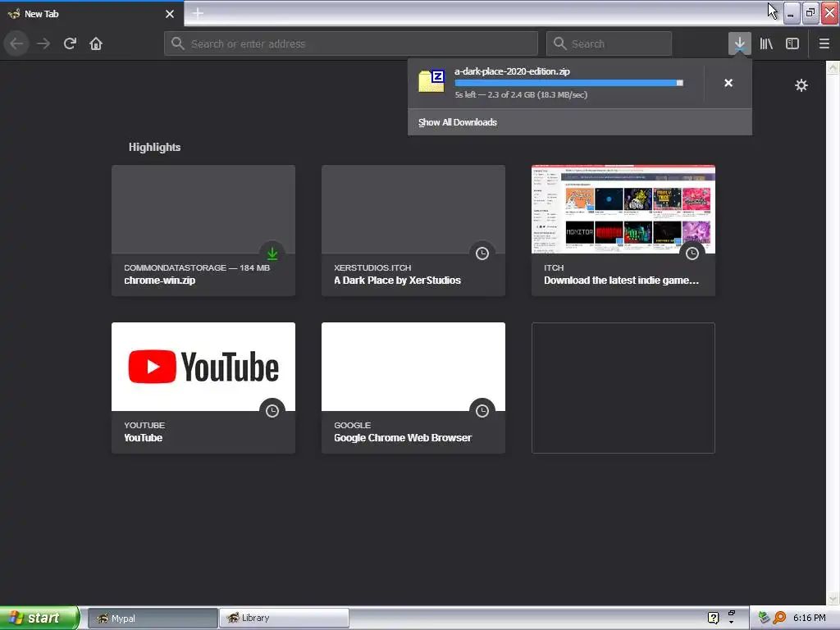Click history clock badge on ITCH card
Viewport: 840px width, 630px height.
click(x=692, y=253)
